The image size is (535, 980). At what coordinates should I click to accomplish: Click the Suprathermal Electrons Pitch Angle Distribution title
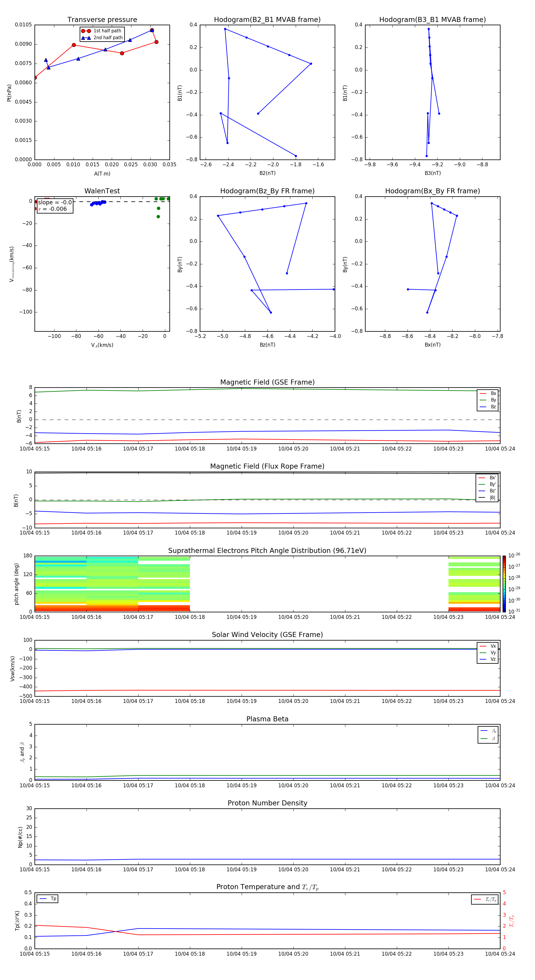pyautogui.click(x=267, y=551)
